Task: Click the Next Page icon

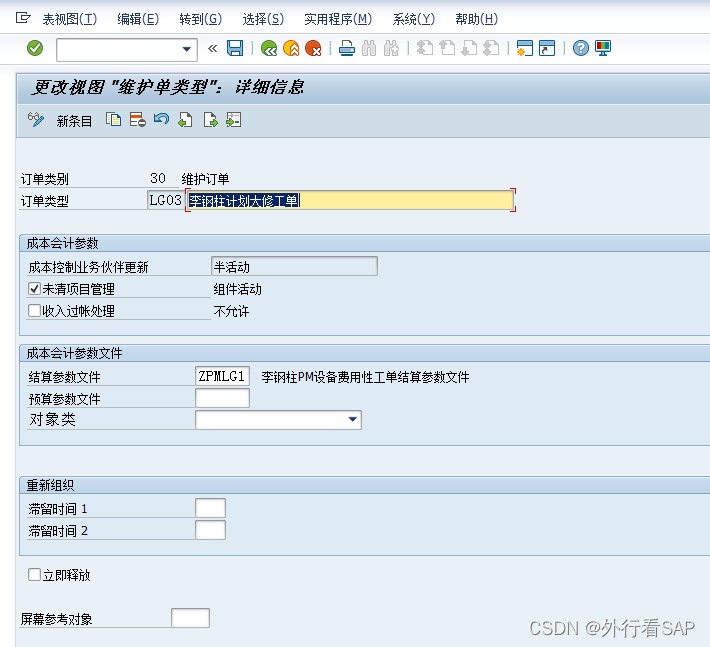Action: pos(469,48)
